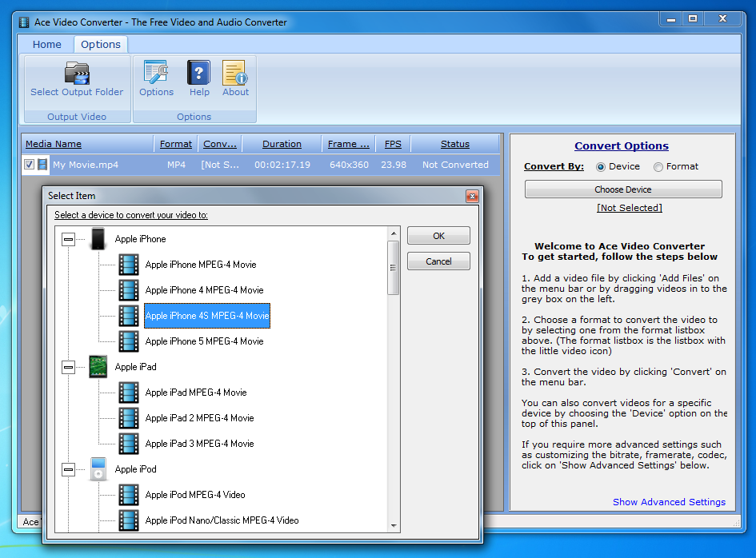Switch to the Home ribbon tab

[46, 44]
